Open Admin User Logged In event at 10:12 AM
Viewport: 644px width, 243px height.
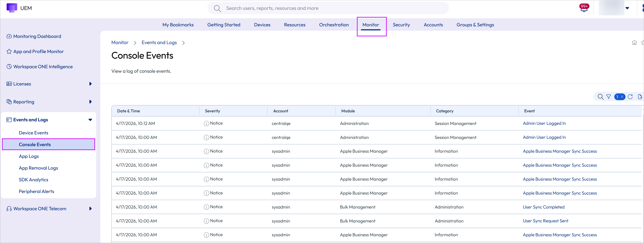[544, 124]
